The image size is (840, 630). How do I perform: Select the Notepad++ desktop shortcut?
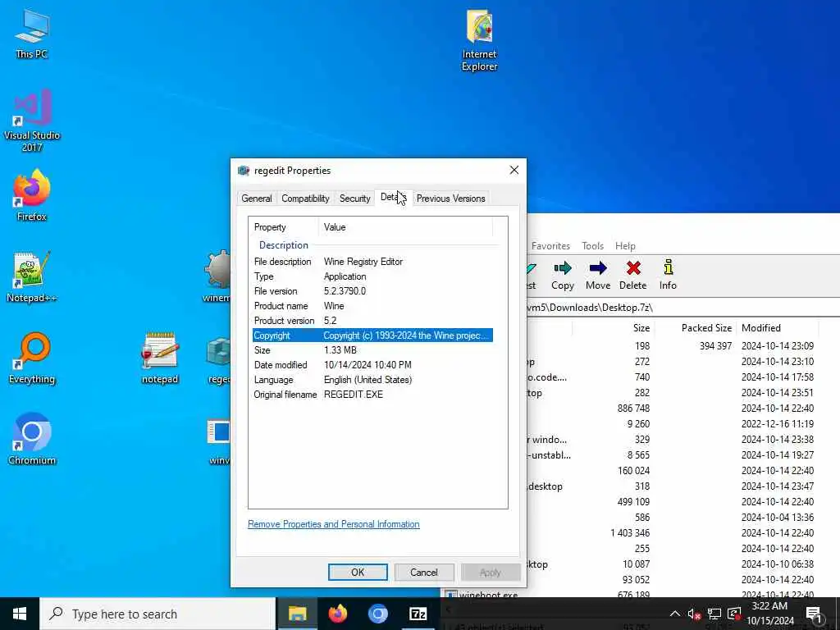(x=32, y=277)
